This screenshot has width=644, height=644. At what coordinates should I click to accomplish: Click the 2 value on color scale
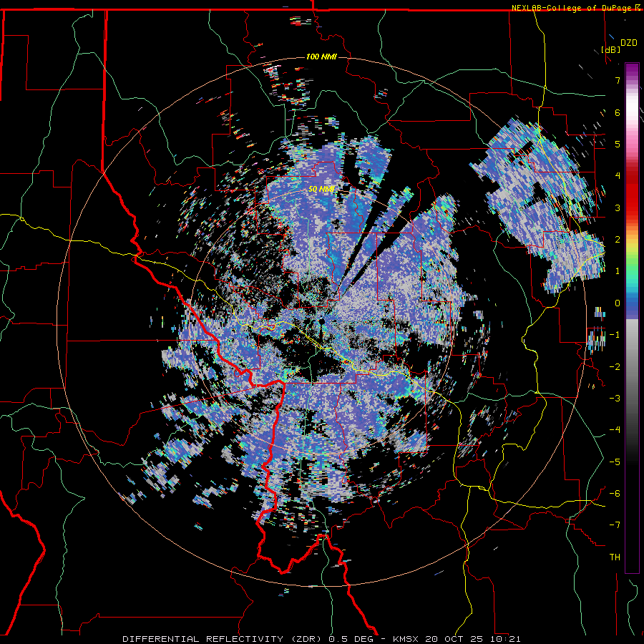point(618,240)
